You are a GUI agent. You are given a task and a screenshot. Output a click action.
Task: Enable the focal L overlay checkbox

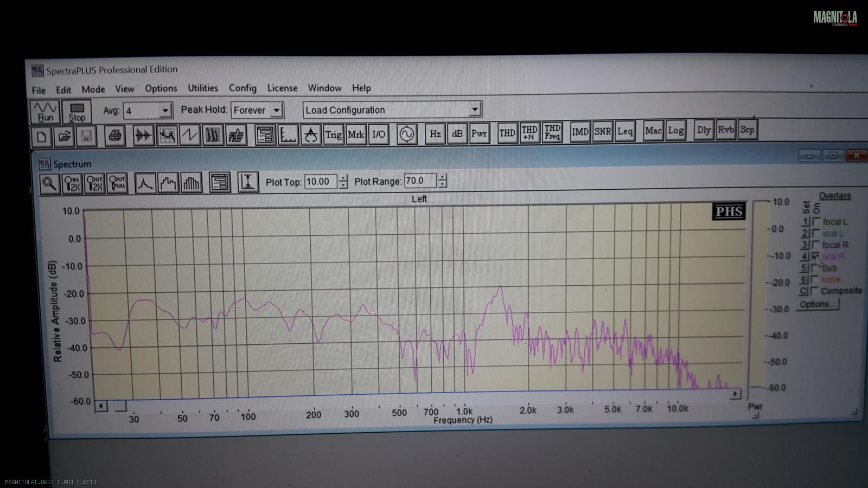coord(816,221)
